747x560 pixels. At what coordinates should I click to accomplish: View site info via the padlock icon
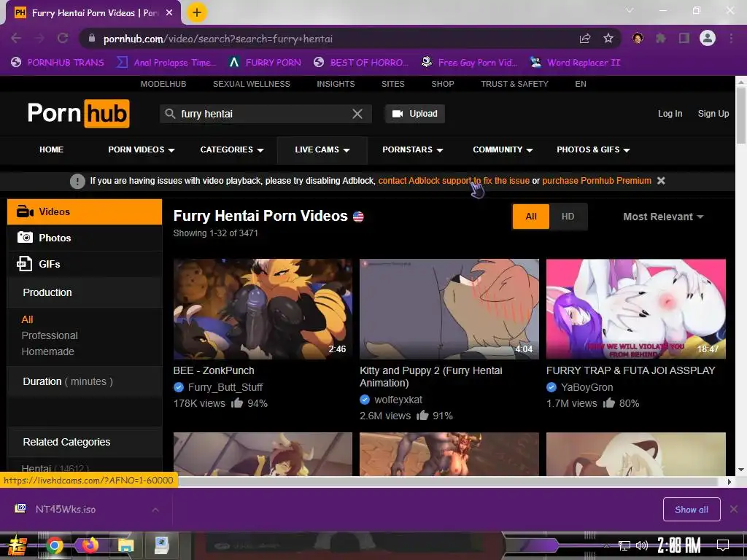pos(92,39)
